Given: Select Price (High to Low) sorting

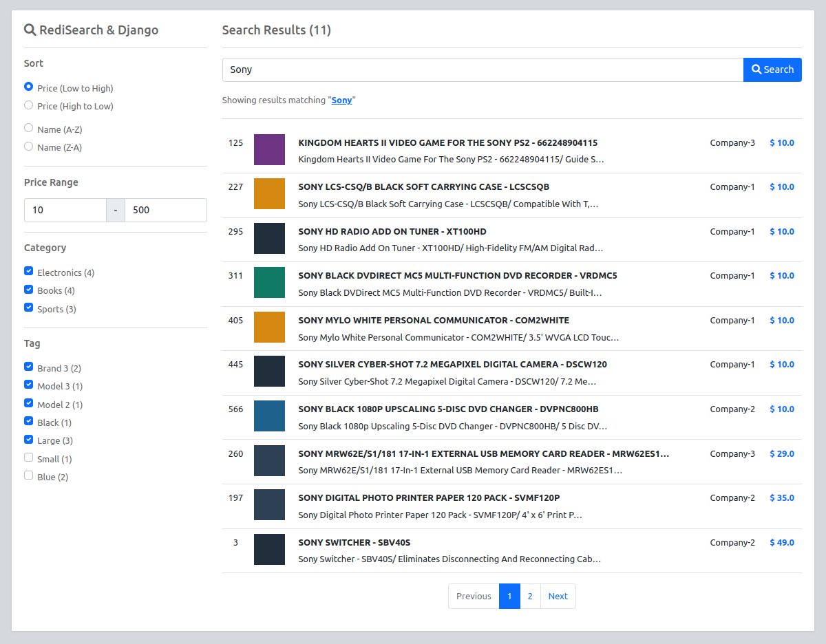Looking at the screenshot, I should (28, 105).
